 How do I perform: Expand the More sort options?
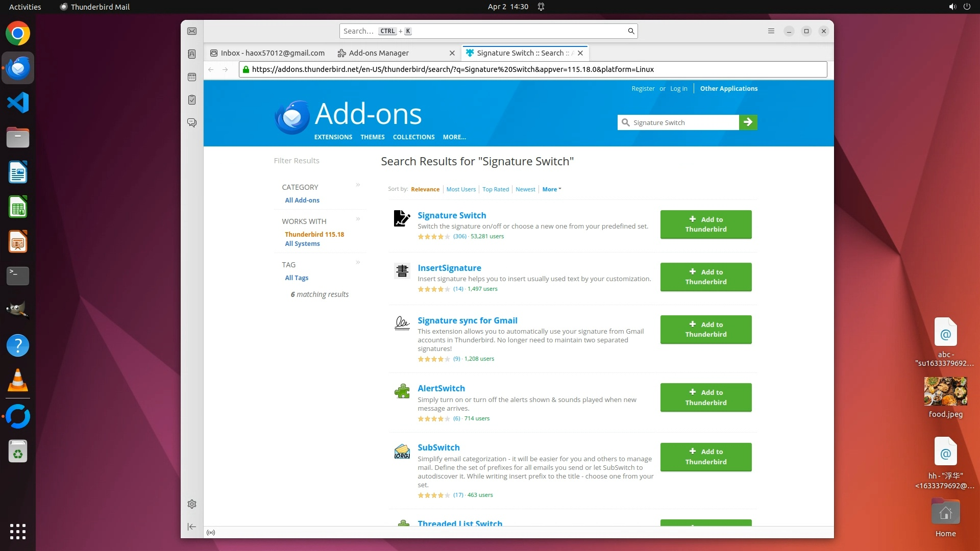[551, 189]
